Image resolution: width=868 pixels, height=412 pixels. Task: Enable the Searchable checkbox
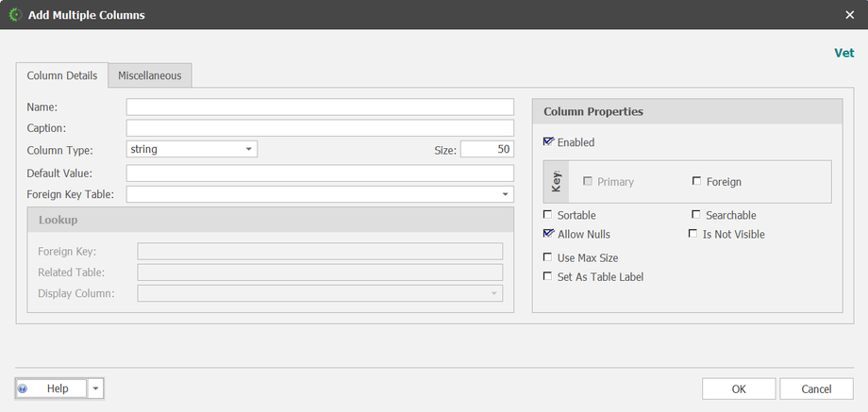[x=697, y=215]
